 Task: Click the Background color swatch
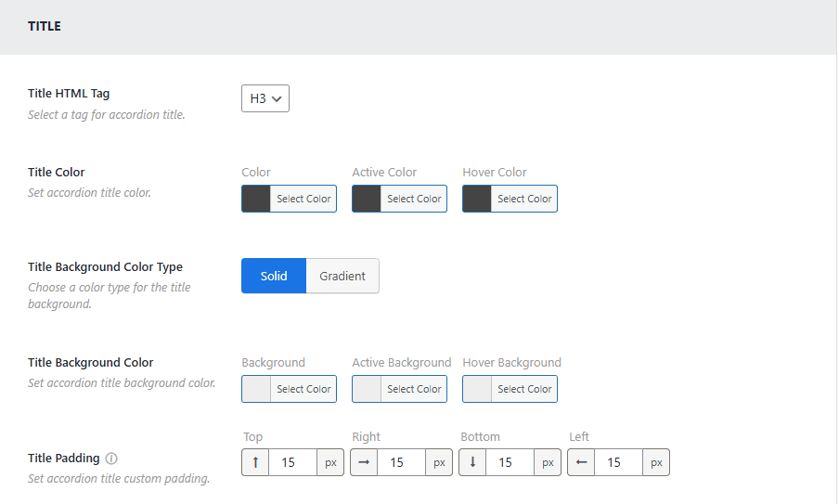pos(256,389)
